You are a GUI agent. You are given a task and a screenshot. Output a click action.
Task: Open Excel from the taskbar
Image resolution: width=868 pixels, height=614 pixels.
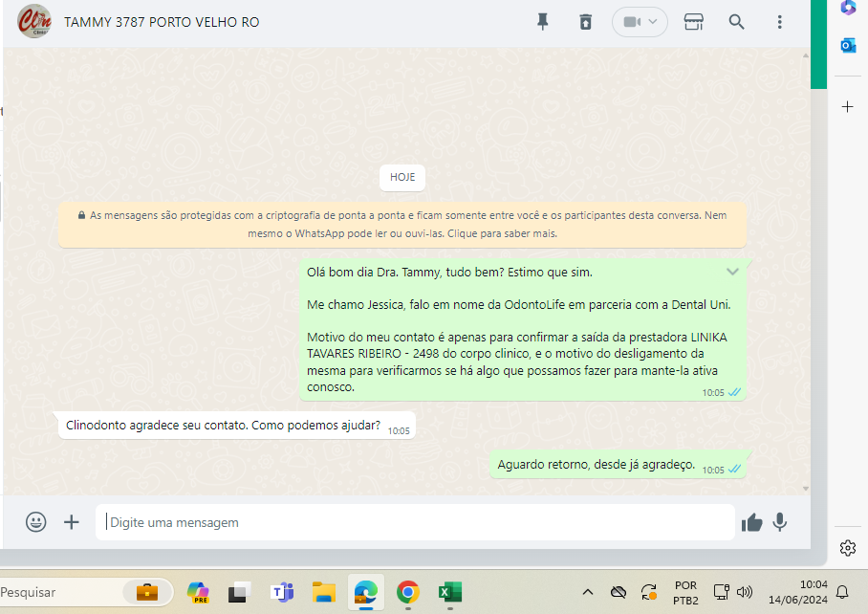pos(450,592)
